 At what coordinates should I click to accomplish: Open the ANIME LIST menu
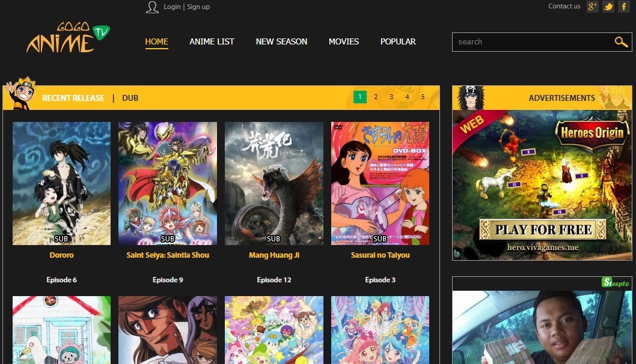(x=212, y=41)
